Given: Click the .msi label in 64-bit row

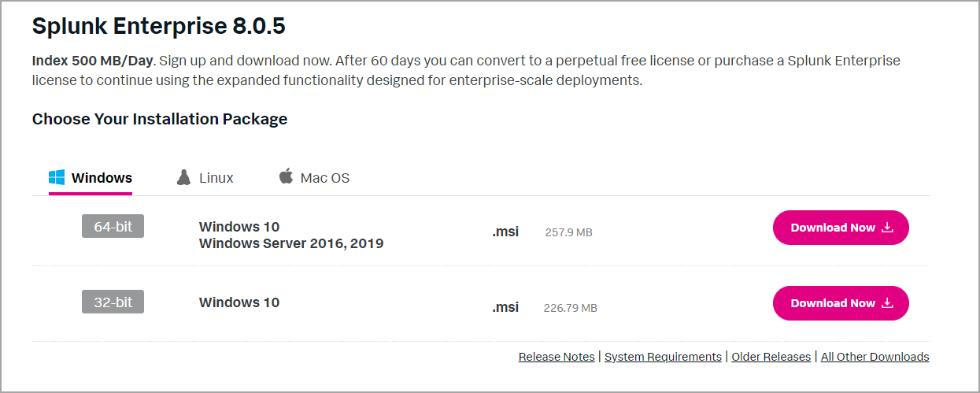Looking at the screenshot, I should pyautogui.click(x=505, y=232).
